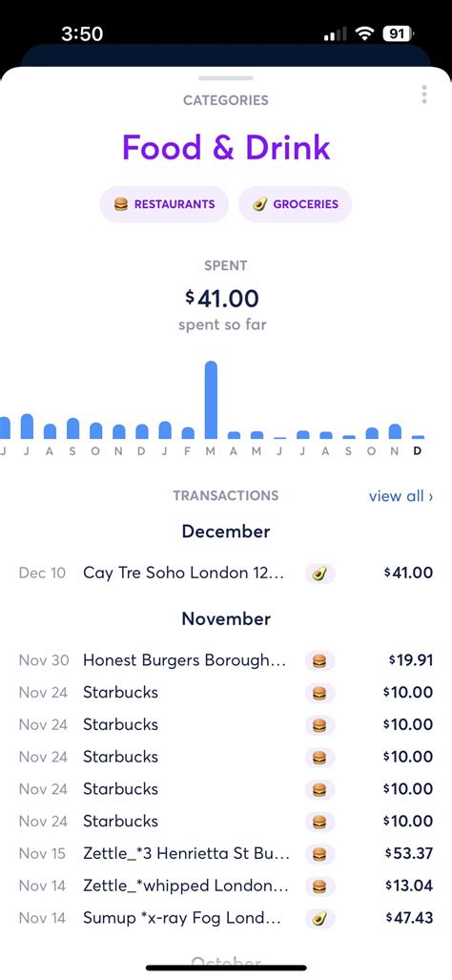Tap the burger icon on first Starbucks row

(x=319, y=693)
